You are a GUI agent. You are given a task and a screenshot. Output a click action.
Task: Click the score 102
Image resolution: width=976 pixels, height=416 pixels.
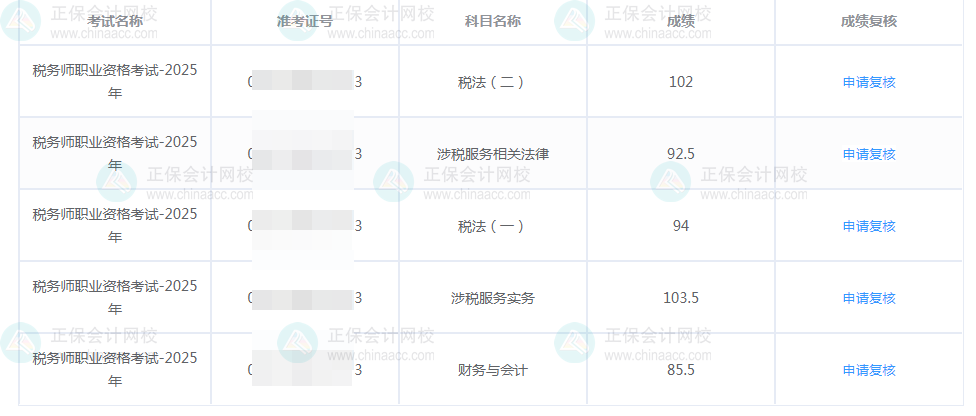point(681,82)
